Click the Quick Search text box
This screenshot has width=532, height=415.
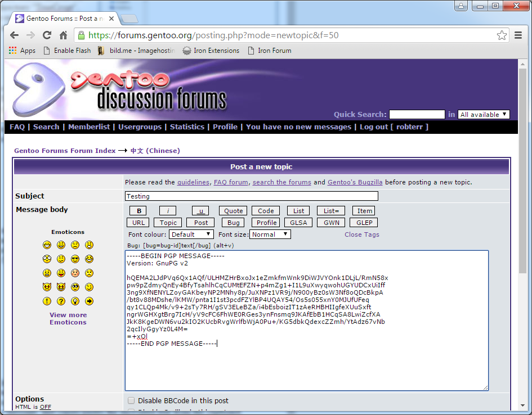[417, 115]
